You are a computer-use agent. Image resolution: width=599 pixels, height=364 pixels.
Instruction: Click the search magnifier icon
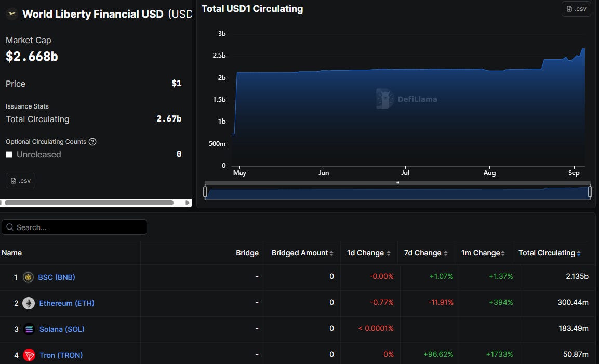10,227
